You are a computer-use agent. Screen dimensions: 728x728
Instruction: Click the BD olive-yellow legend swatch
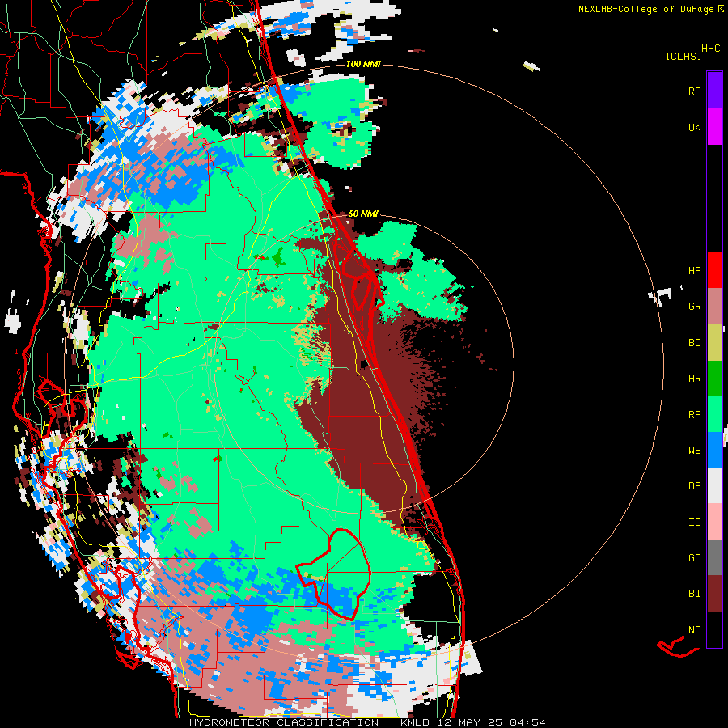coord(714,343)
